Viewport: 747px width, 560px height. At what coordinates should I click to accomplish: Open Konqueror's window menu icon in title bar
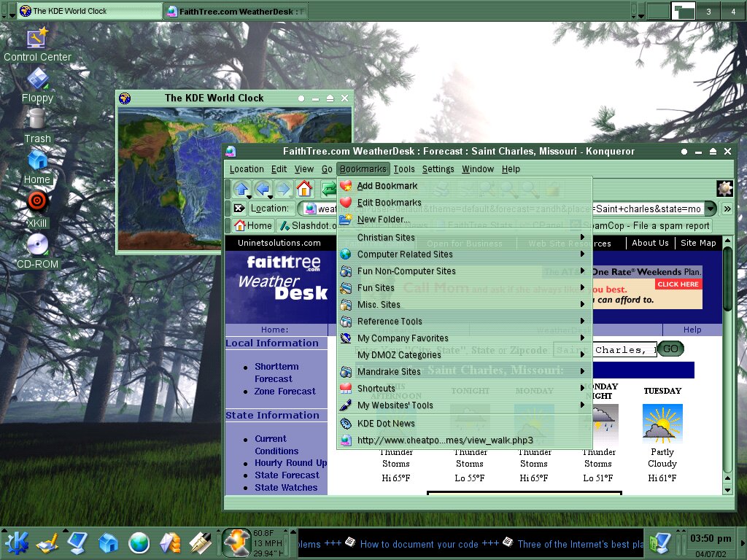click(x=231, y=152)
